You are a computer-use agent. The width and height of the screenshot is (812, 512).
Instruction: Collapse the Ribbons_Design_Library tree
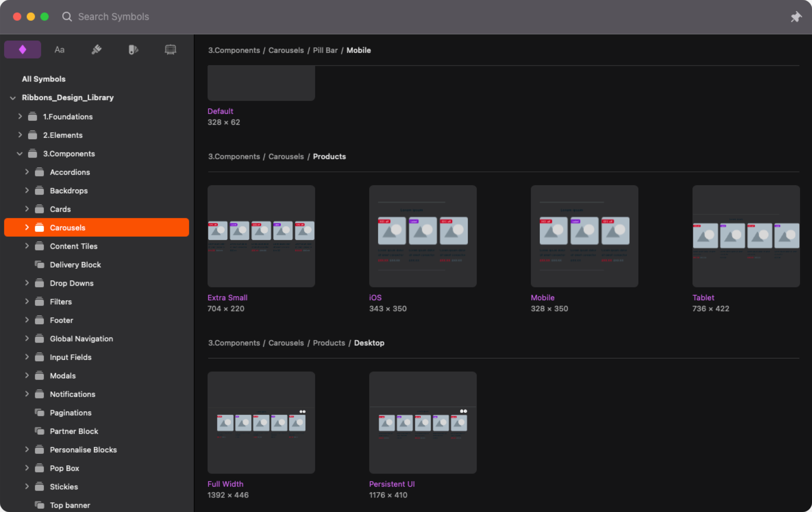tap(13, 98)
